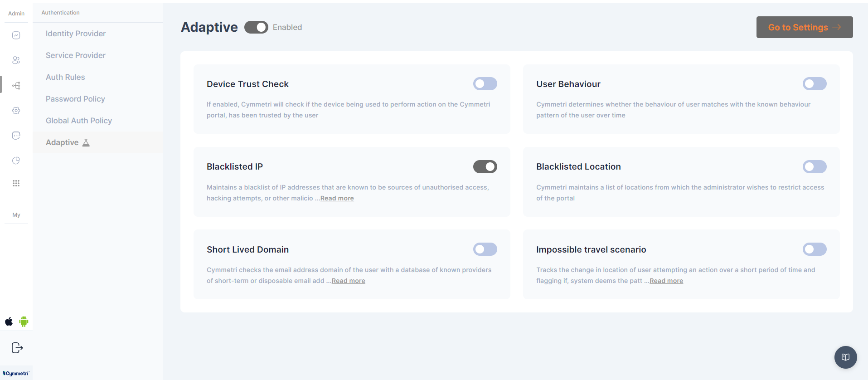Open the apps grid icon in sidebar
868x380 pixels.
[16, 183]
